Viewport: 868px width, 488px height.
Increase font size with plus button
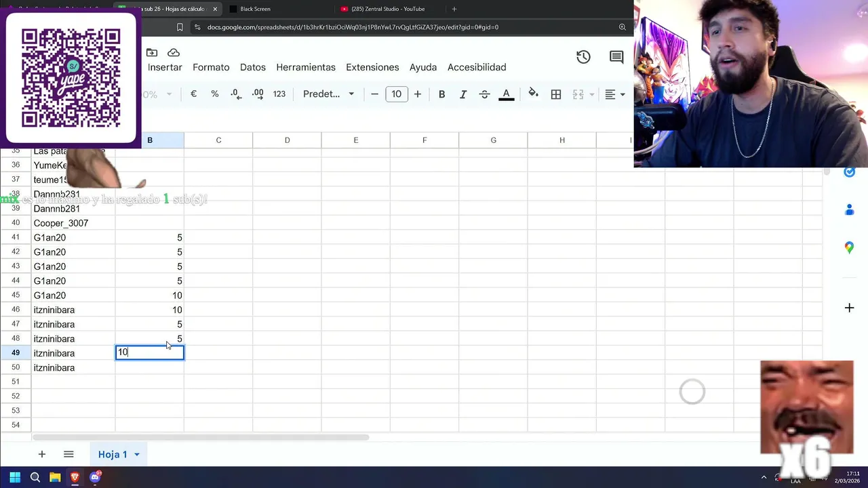pyautogui.click(x=418, y=94)
